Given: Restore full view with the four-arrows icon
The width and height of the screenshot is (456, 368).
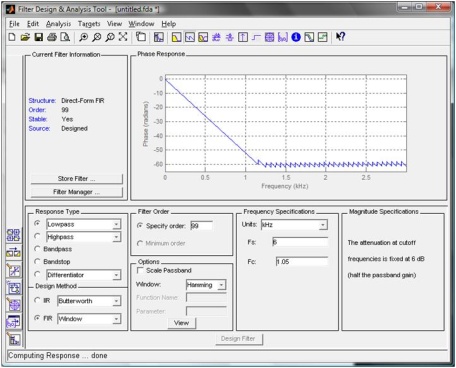Looking at the screenshot, I should click(123, 37).
